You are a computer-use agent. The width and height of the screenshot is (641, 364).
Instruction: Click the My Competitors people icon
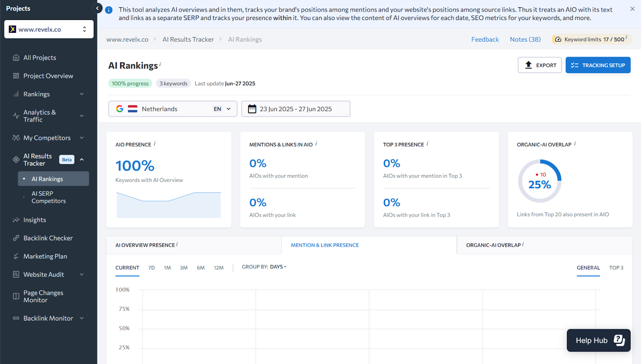(x=16, y=138)
